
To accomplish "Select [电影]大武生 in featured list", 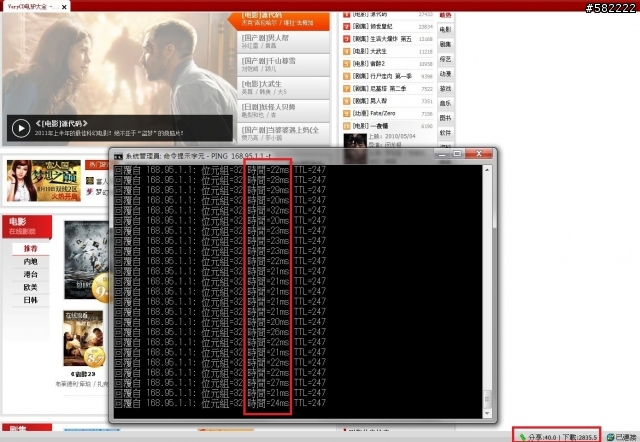I will [x=283, y=87].
